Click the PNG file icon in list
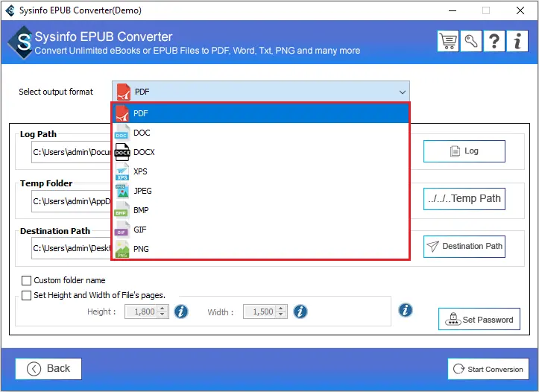Viewport: 539px width, 392px height. click(122, 249)
